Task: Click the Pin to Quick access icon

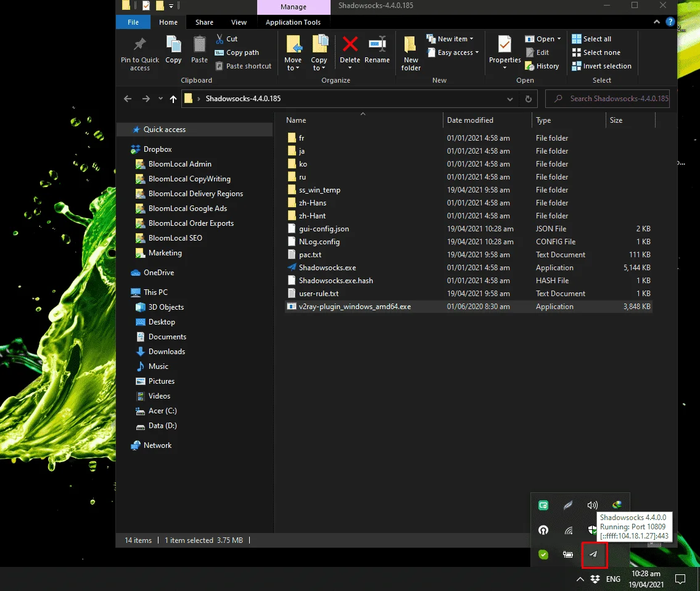Action: (140, 44)
